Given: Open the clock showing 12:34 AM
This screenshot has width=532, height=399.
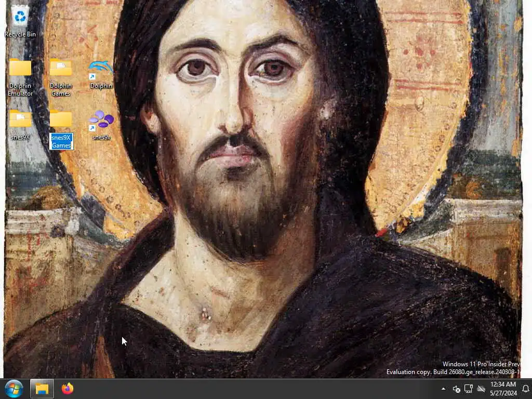Looking at the screenshot, I should point(503,389).
